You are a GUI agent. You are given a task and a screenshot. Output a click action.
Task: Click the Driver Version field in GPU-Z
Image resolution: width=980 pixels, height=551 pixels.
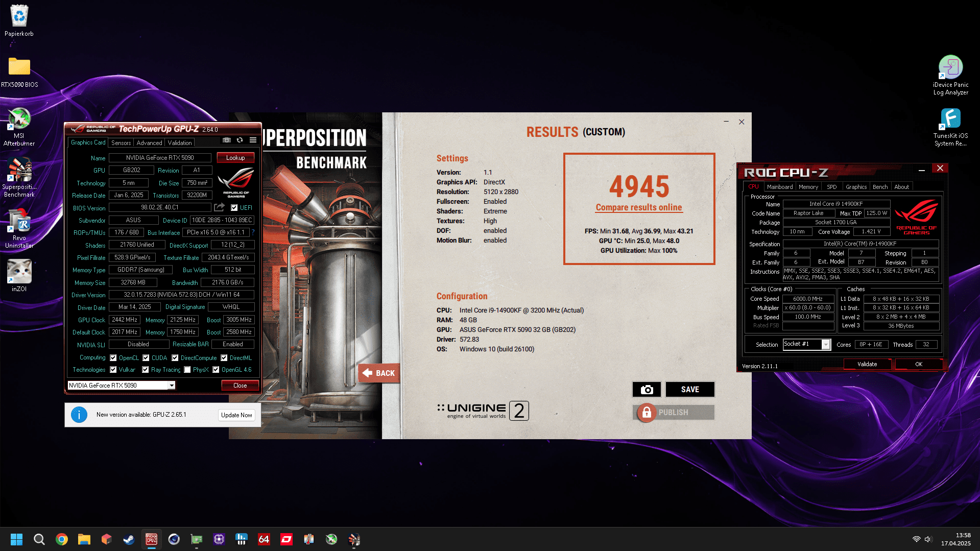coord(181,295)
